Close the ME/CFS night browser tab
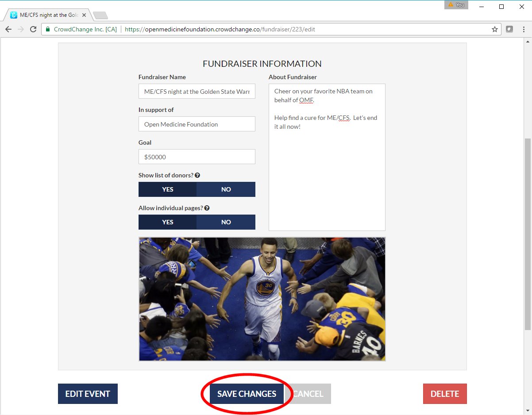The image size is (532, 415). coord(84,15)
